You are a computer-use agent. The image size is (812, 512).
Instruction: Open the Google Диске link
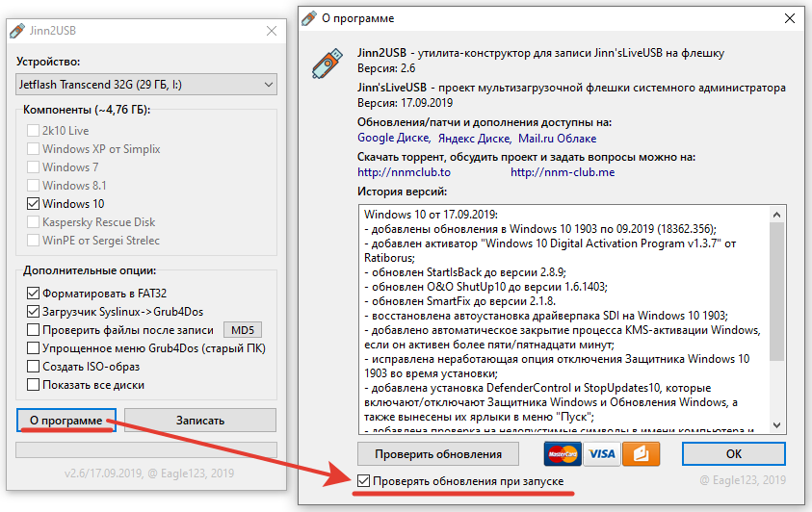pos(394,138)
